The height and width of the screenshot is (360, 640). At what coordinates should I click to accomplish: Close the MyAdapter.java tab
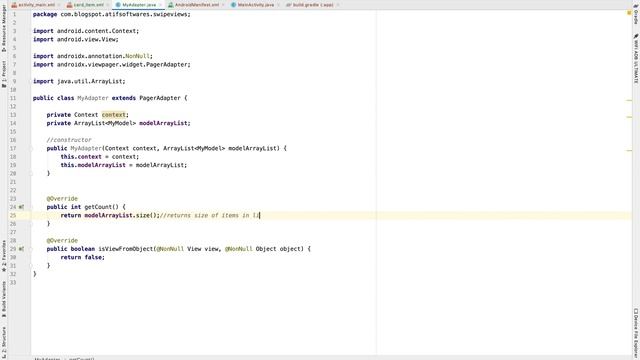[x=160, y=5]
